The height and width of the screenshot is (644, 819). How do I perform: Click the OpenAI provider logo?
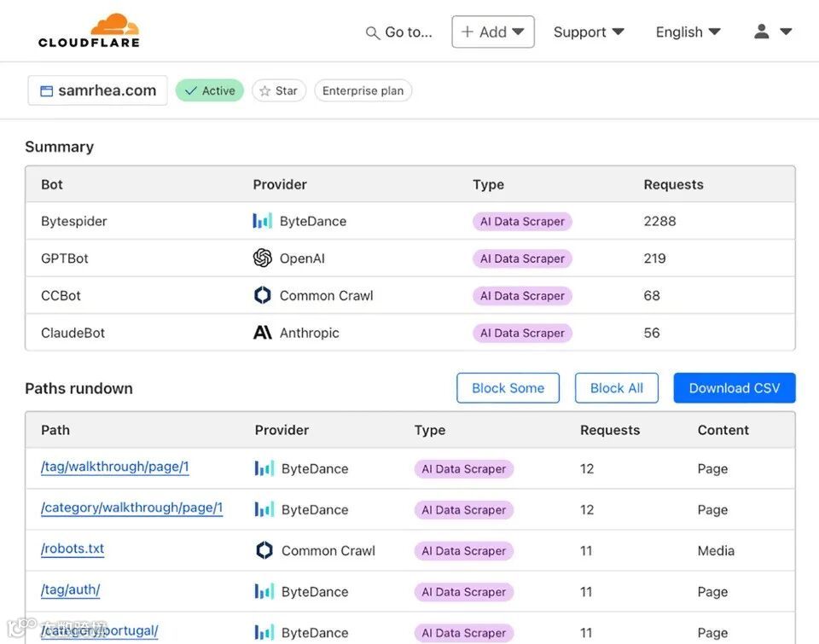click(x=263, y=258)
